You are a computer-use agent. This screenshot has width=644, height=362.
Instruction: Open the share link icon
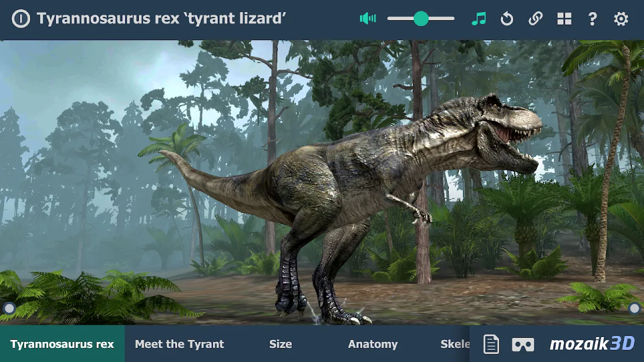pos(535,19)
